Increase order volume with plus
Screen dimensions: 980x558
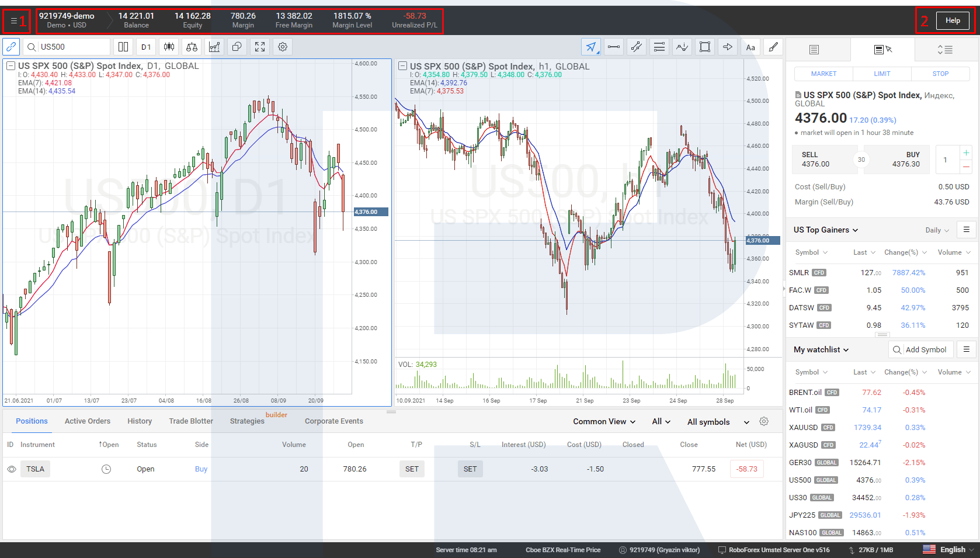[x=966, y=153]
